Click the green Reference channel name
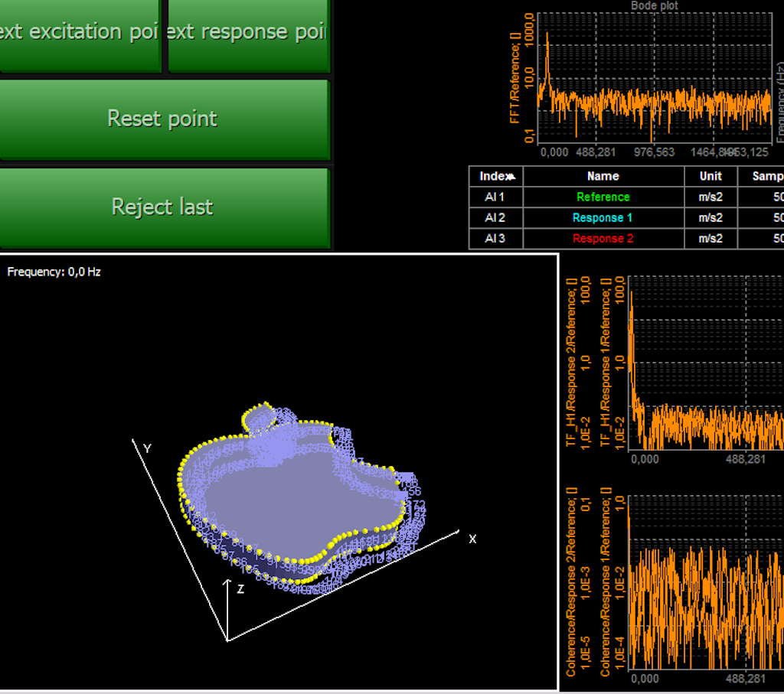 point(603,197)
